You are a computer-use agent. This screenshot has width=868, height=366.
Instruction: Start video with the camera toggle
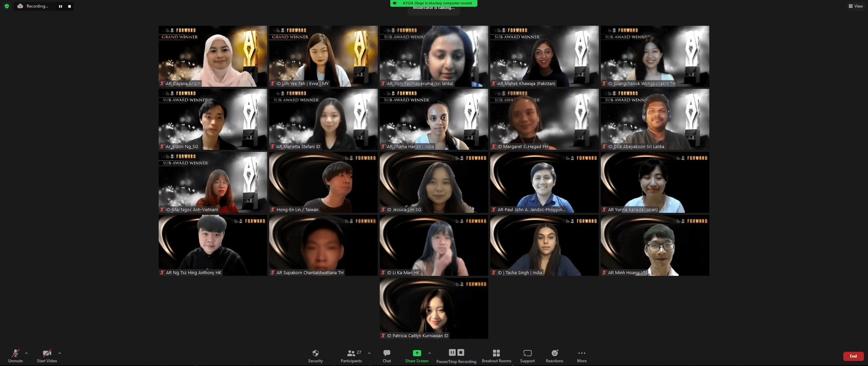point(47,356)
